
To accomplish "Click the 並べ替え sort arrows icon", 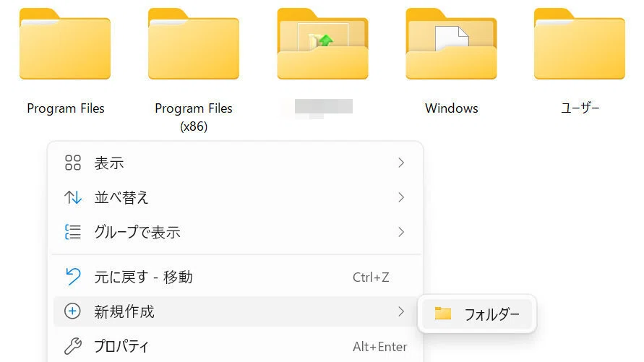I will [73, 197].
